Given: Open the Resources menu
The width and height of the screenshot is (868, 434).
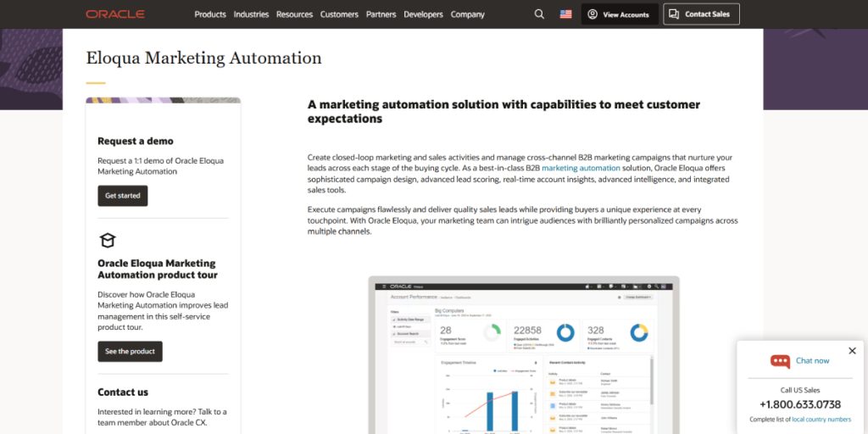Looking at the screenshot, I should click(x=294, y=14).
